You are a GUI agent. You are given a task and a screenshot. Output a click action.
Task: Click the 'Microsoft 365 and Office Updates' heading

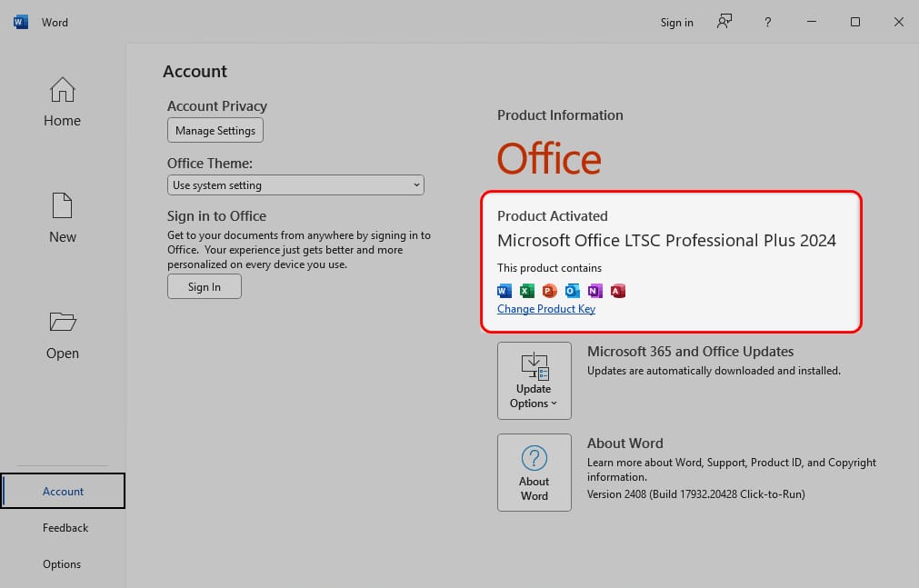[691, 351]
